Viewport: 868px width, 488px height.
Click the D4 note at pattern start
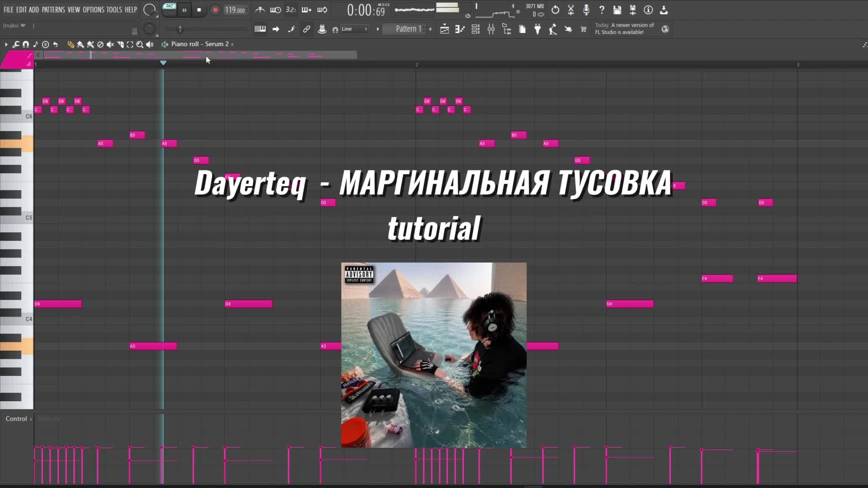point(58,304)
